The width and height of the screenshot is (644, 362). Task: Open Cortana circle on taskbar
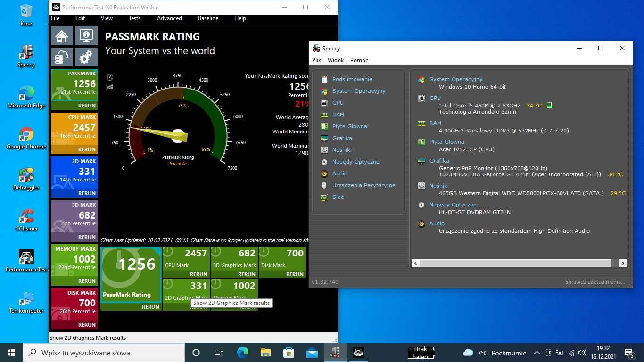coord(196,353)
